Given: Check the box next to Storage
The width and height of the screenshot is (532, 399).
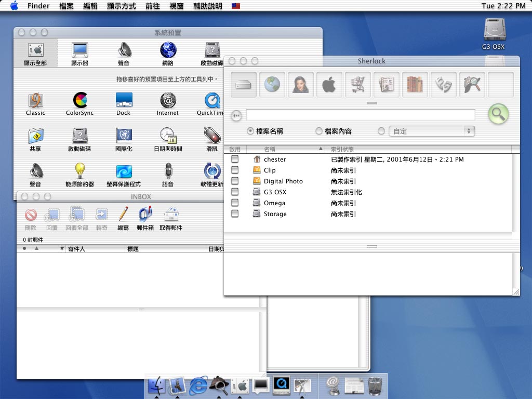Looking at the screenshot, I should (235, 214).
